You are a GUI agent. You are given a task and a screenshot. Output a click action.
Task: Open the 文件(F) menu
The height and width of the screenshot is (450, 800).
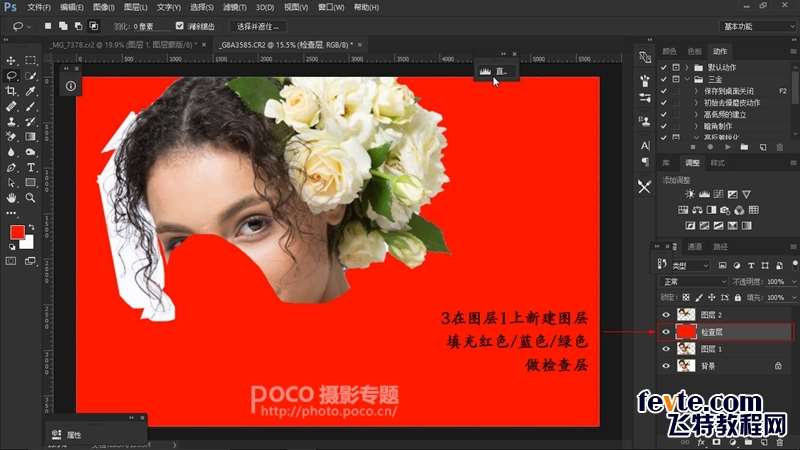point(39,8)
